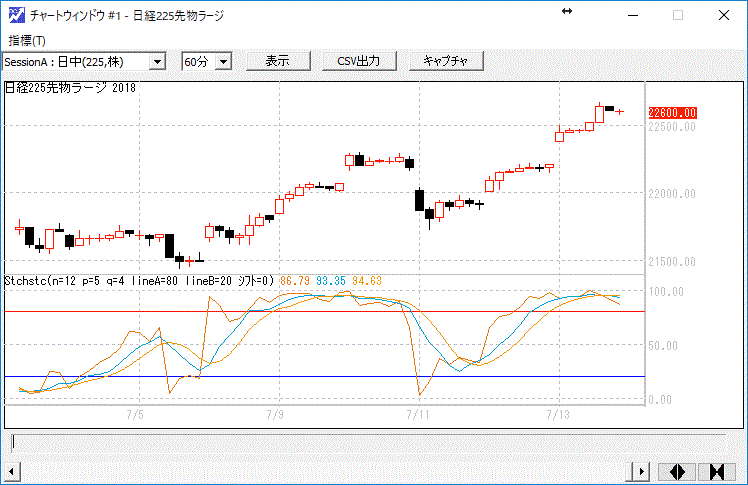Click the double-headed arrow icon in title bar
Image resolution: width=748 pixels, height=485 pixels.
click(x=567, y=11)
